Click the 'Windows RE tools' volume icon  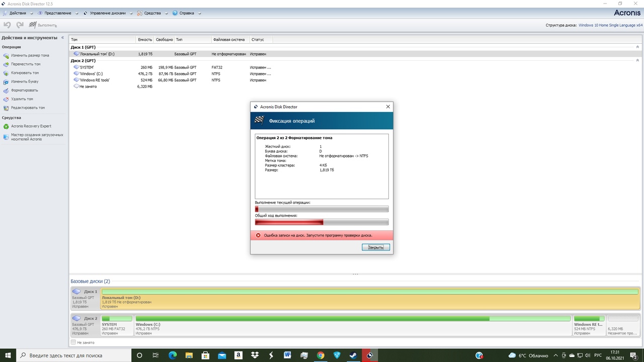tap(76, 80)
